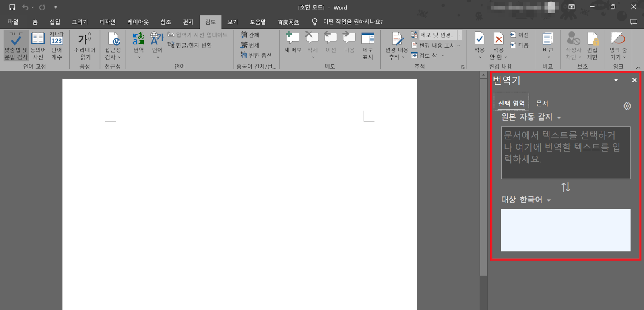Open the 百度网盘 ribbon tab
Viewport: 644px width, 310px height.
pyautogui.click(x=288, y=22)
